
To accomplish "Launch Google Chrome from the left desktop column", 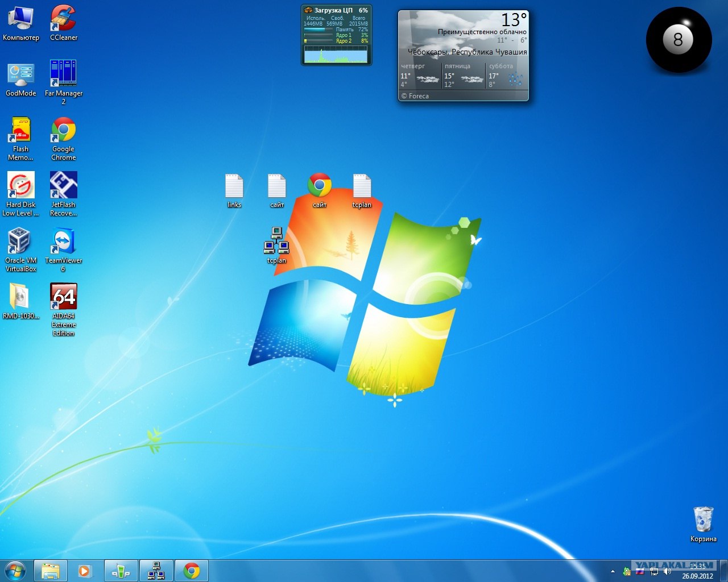I will (x=63, y=139).
